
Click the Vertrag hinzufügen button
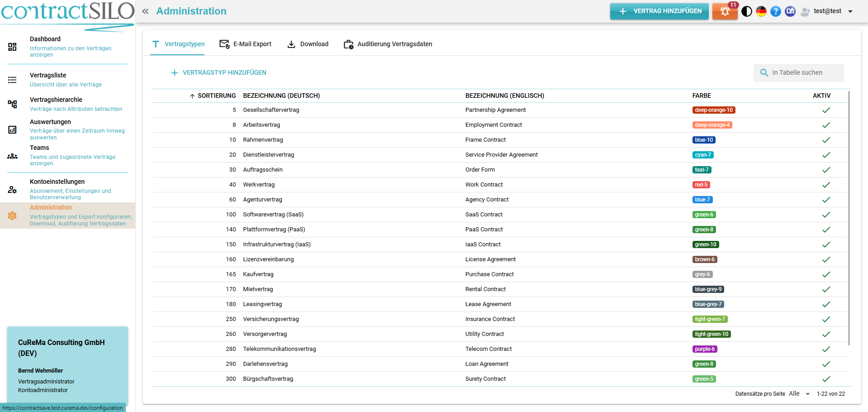pos(659,11)
